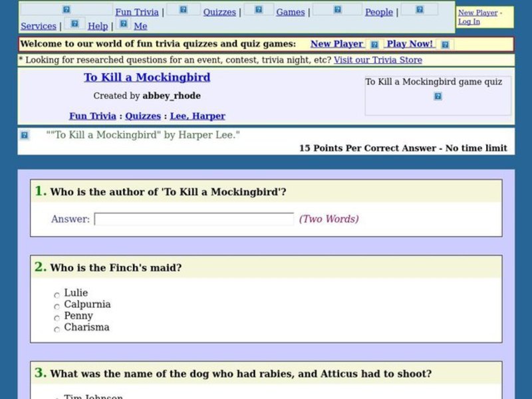
Task: Open the Games navigation item
Action: 291,11
